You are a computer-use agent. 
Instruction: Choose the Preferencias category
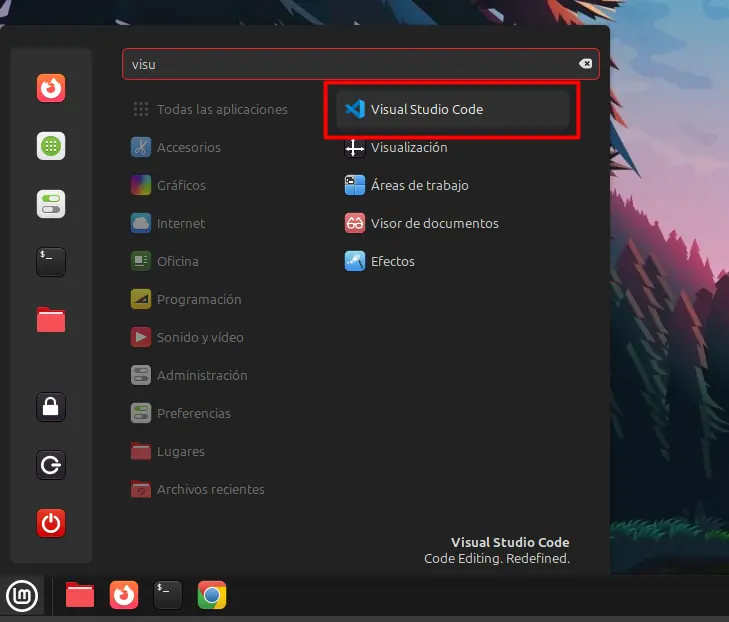(193, 414)
